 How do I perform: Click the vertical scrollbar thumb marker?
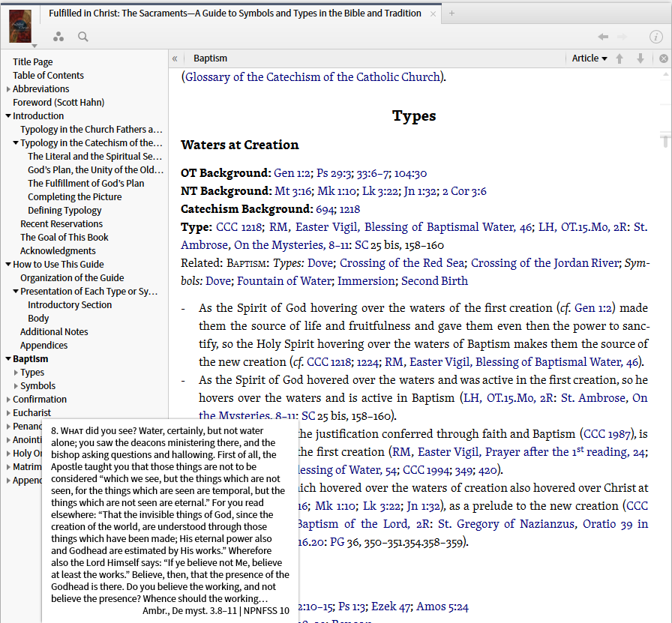665,140
